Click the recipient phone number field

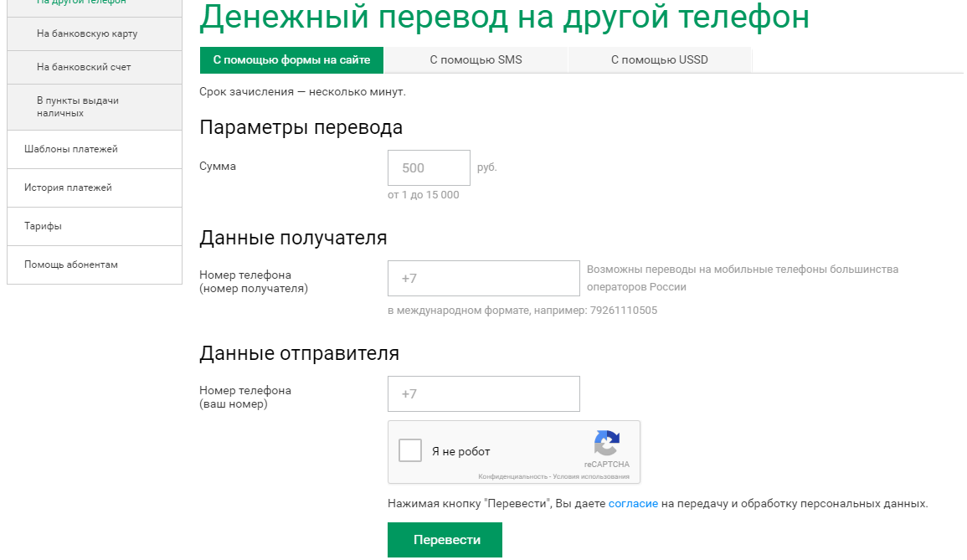(x=484, y=278)
